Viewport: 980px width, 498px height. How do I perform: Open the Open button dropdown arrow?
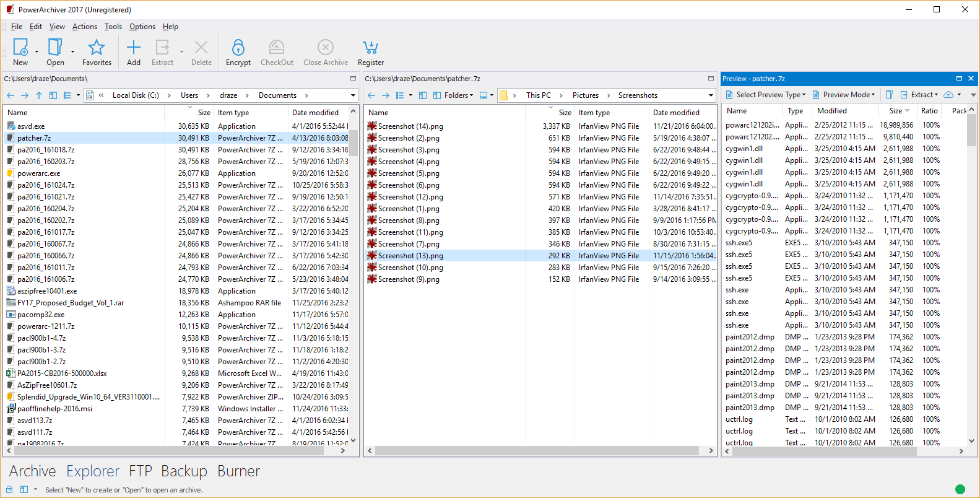tap(72, 51)
